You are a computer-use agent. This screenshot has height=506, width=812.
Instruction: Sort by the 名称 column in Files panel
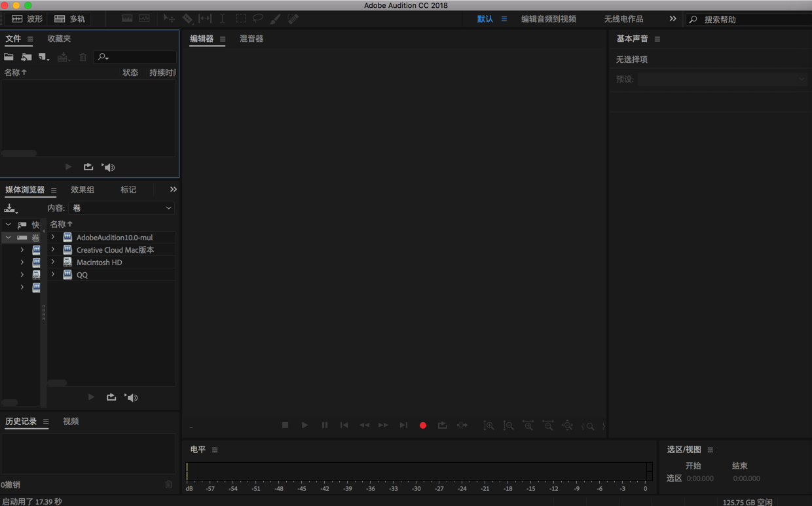(x=16, y=73)
